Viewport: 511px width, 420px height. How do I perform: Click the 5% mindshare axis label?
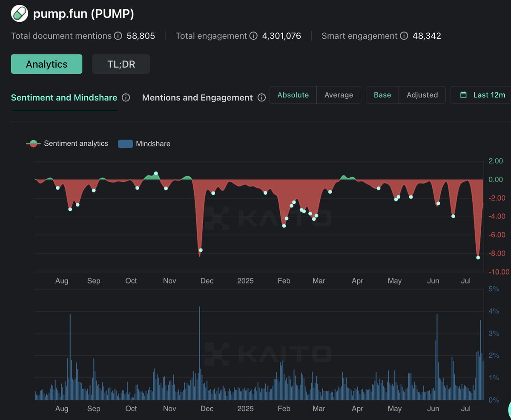tap(494, 289)
